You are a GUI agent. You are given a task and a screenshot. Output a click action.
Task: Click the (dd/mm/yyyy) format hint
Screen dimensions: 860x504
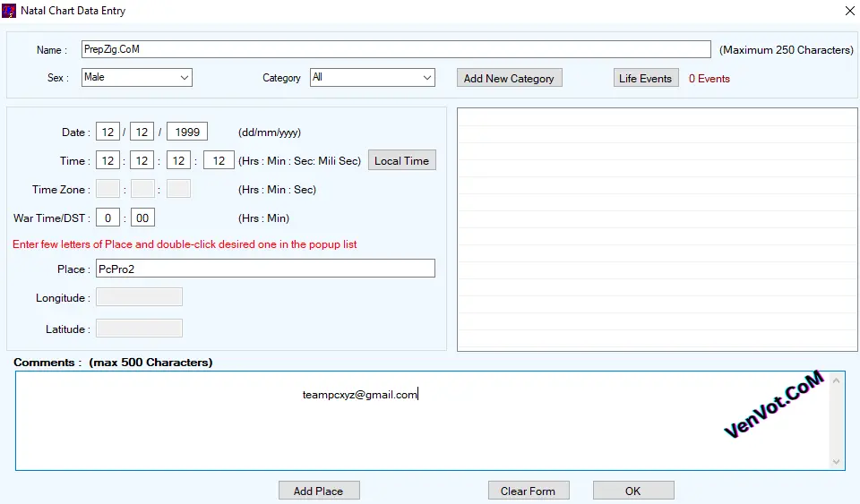point(270,132)
